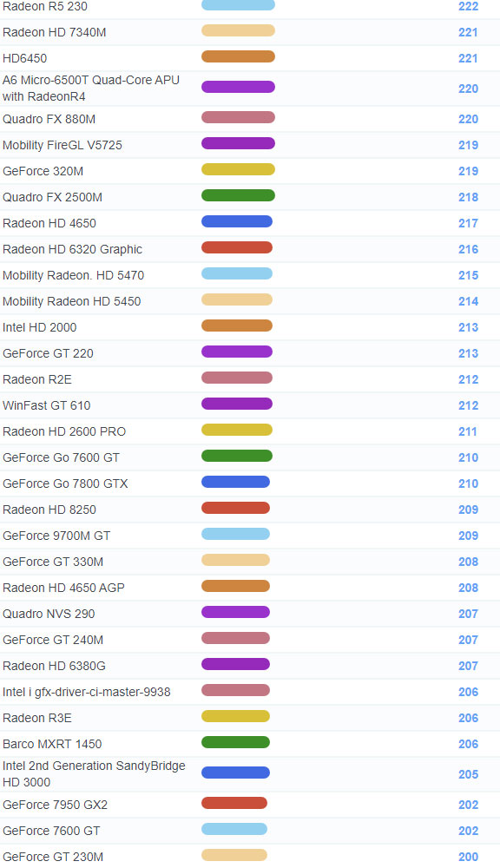Screen dimensions: 500x868
Task: Select Intel 2nd Generation SandyBridge HD 3000
Action: [94, 774]
